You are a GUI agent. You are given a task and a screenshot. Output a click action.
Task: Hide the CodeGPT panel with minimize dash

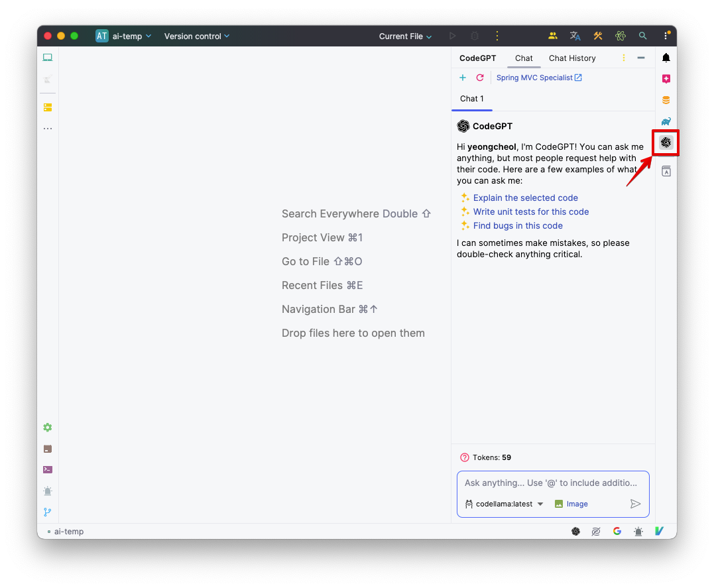click(x=640, y=58)
